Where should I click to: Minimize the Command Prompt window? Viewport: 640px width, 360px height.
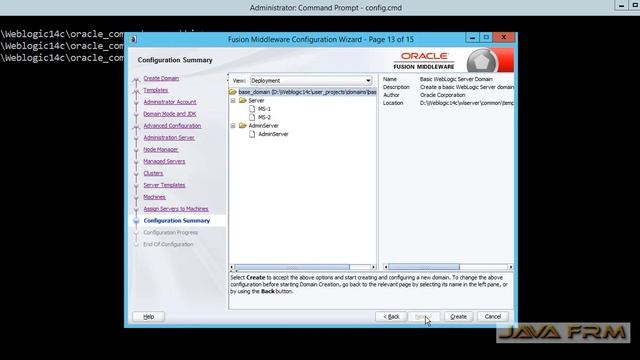tap(621, 6)
